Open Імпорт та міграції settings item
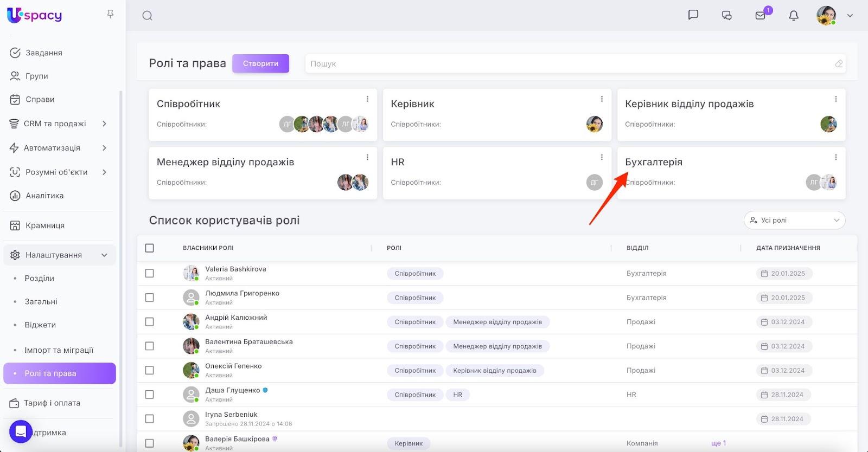The width and height of the screenshot is (868, 452). pos(59,350)
